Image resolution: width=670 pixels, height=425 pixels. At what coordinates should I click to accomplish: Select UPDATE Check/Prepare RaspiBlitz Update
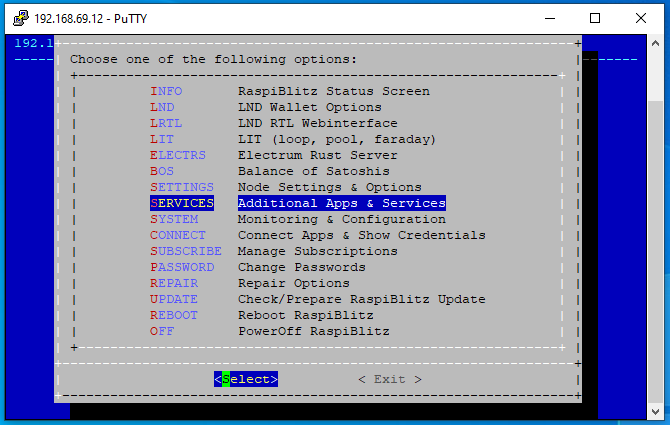[317, 299]
